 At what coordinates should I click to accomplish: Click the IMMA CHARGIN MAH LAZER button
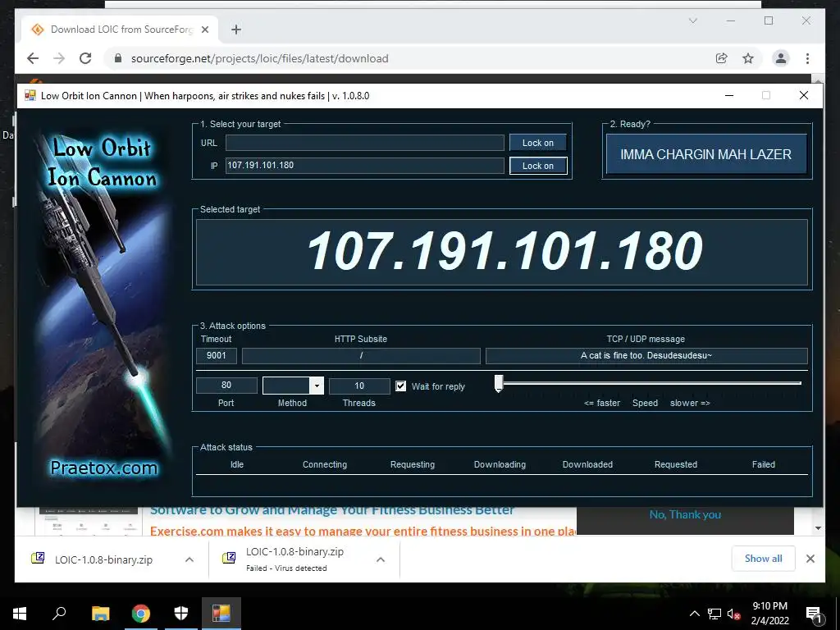(706, 154)
